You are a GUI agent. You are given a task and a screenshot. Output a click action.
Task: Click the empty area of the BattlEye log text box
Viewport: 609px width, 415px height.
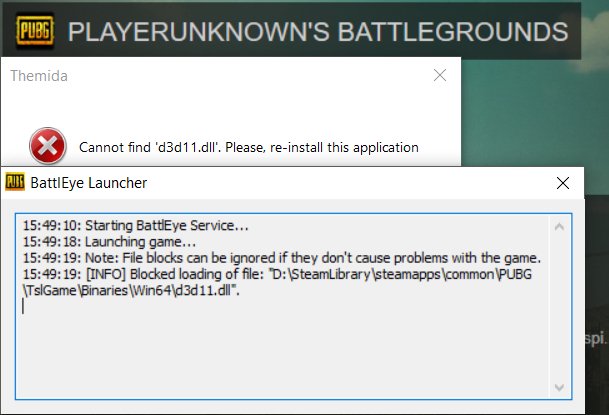tap(282, 349)
